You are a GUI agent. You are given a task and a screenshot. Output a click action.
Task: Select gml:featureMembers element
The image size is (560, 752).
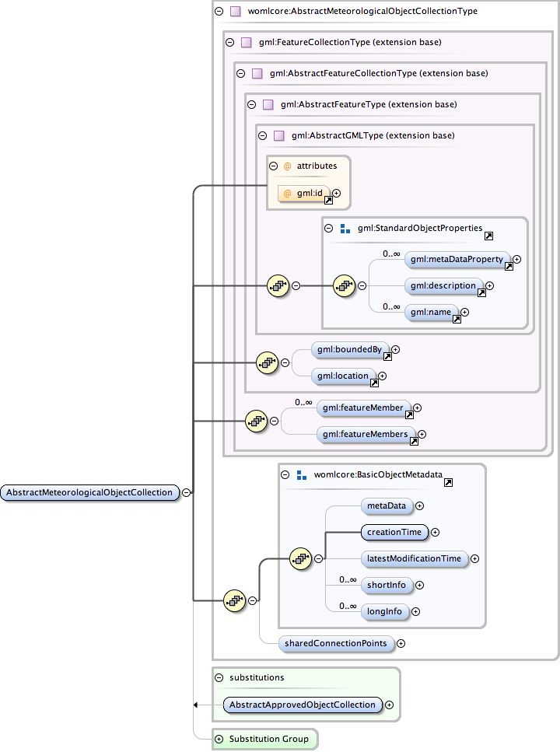[366, 434]
